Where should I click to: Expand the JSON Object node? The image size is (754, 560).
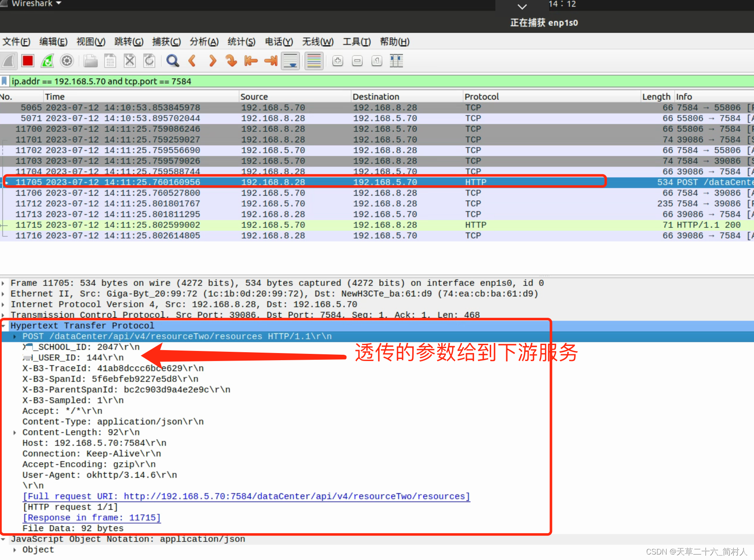(x=15, y=550)
